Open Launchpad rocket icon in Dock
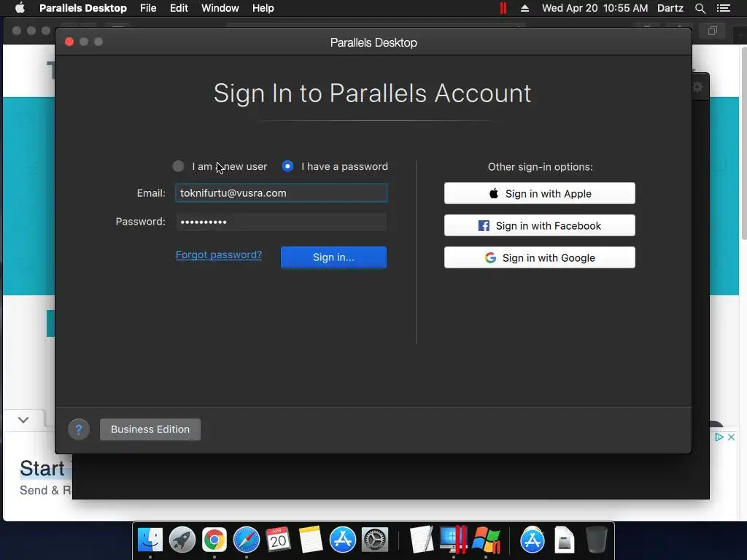The height and width of the screenshot is (560, 747). (x=182, y=540)
